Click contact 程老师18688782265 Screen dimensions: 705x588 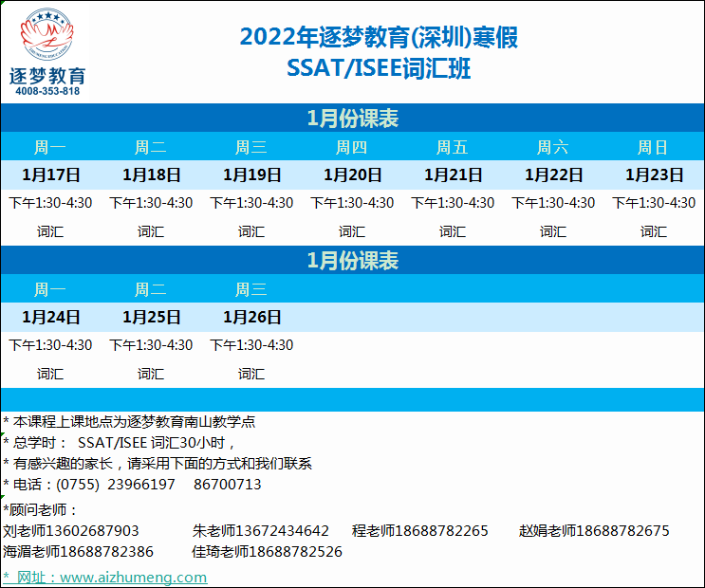point(420,531)
